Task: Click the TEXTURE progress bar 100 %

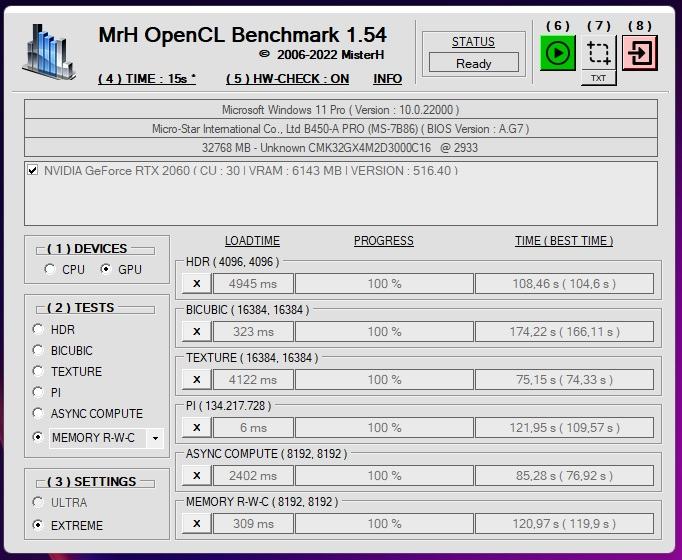Action: coord(384,379)
